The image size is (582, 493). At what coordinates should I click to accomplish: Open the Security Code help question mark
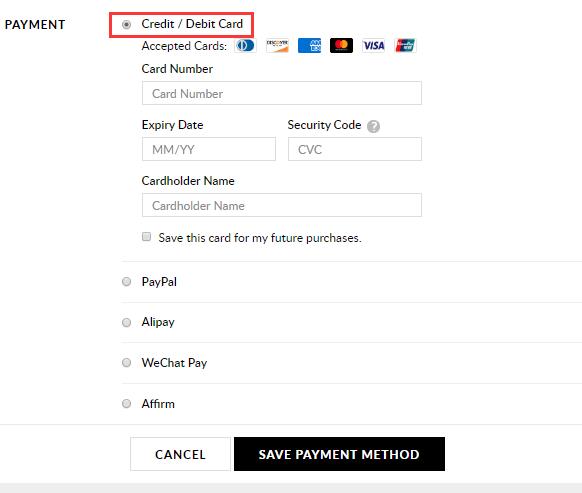[373, 127]
